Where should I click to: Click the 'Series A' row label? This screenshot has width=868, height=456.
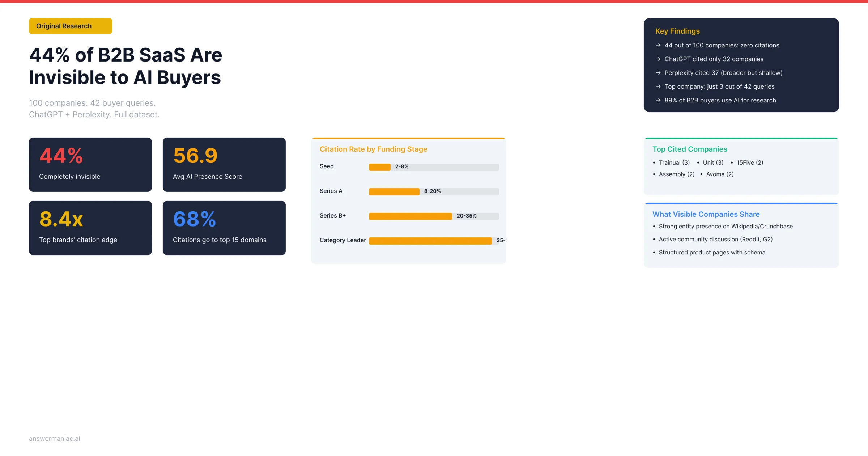coord(331,191)
